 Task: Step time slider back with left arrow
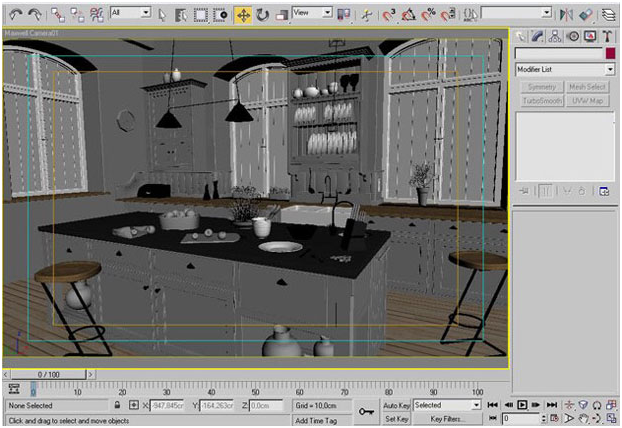click(x=6, y=374)
